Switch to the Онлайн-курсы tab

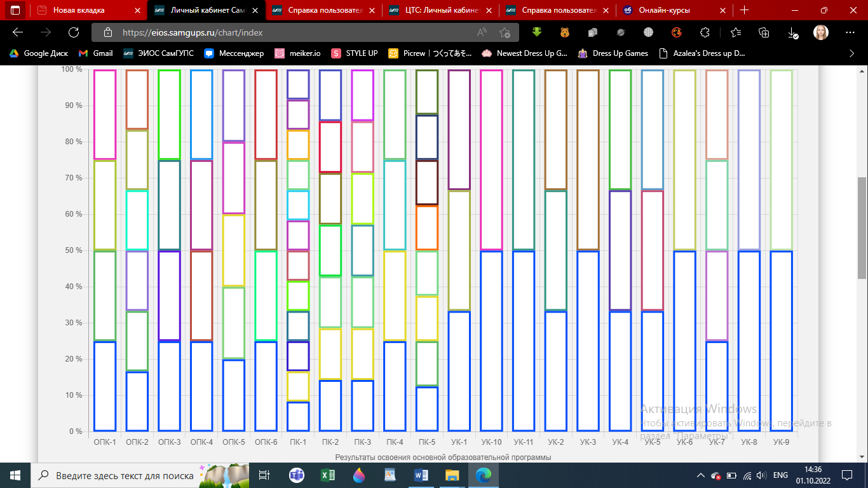674,10
